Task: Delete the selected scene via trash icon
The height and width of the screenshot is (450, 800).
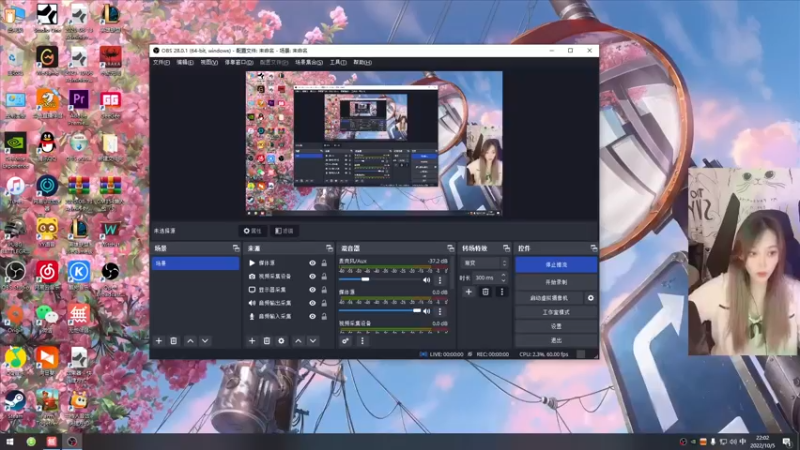Action: [x=173, y=341]
